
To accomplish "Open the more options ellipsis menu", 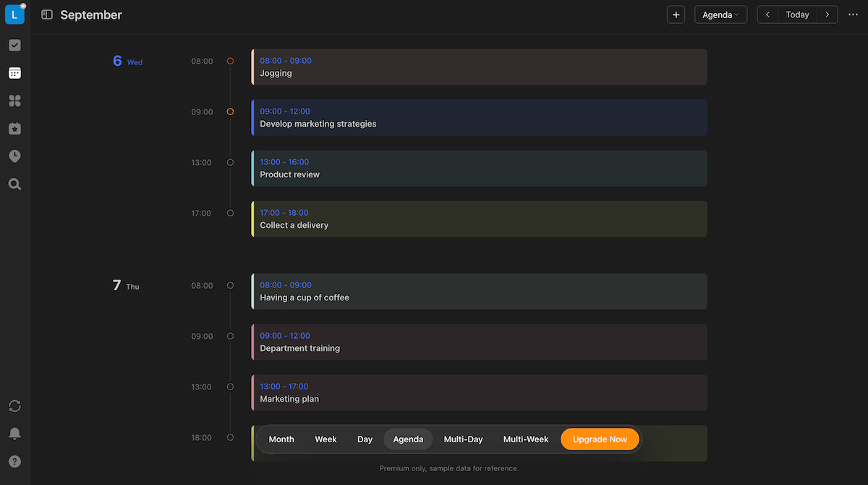I will 853,14.
